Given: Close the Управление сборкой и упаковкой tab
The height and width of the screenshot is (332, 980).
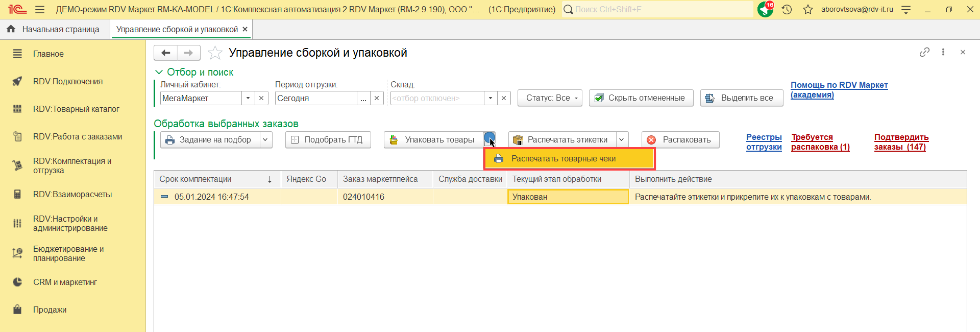Looking at the screenshot, I should click(245, 29).
